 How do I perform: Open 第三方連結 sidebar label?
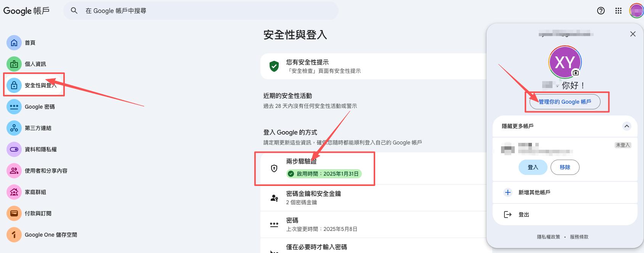point(38,128)
